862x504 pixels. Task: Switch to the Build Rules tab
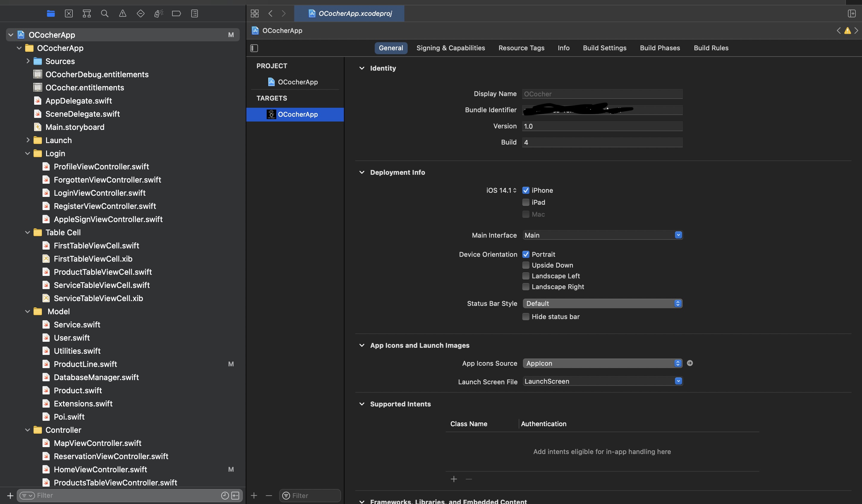(711, 48)
